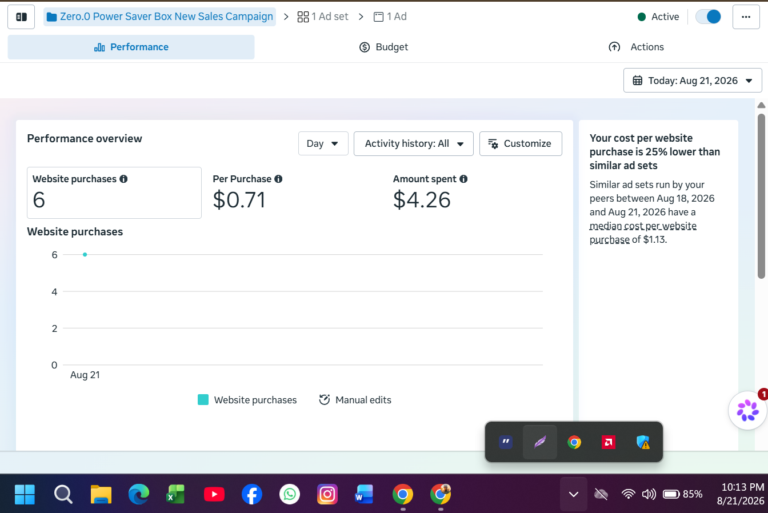Click the Aug 21 axis label
Screen dimensions: 768x513
click(85, 375)
